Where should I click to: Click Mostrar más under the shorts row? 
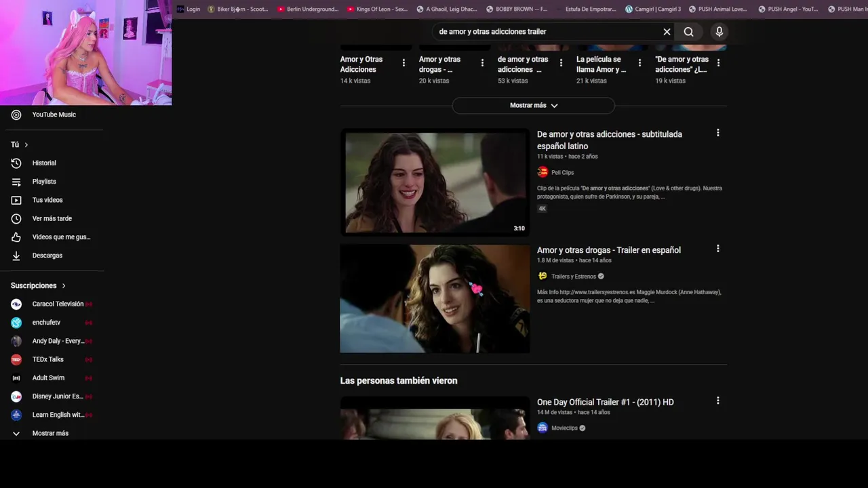point(533,106)
